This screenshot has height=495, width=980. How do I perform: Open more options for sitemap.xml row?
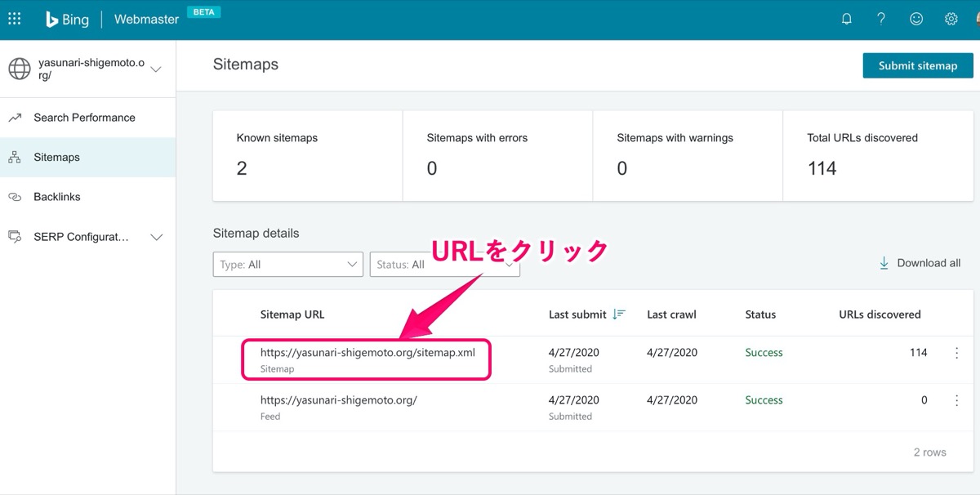click(956, 353)
